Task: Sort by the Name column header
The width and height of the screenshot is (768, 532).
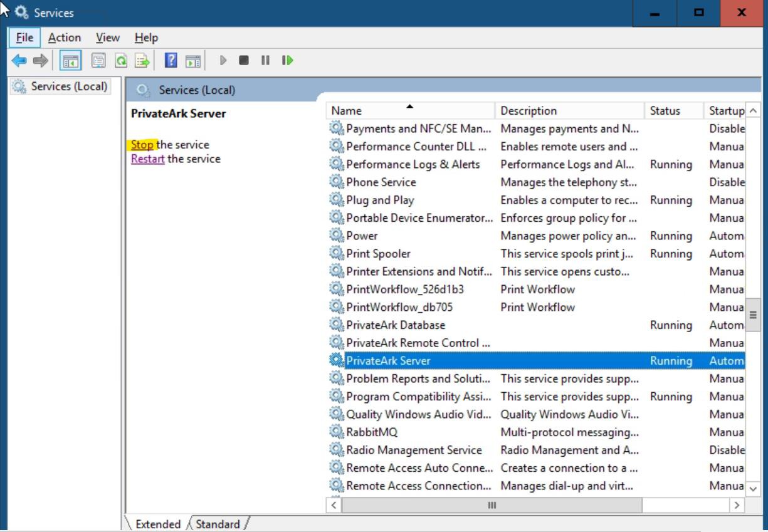Action: coord(411,111)
